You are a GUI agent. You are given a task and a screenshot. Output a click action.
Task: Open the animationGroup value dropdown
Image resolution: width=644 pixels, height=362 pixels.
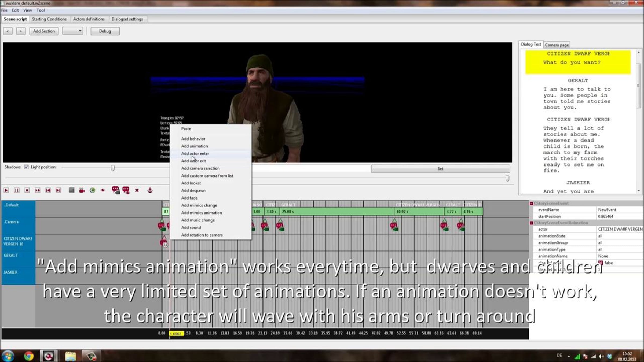tap(620, 243)
